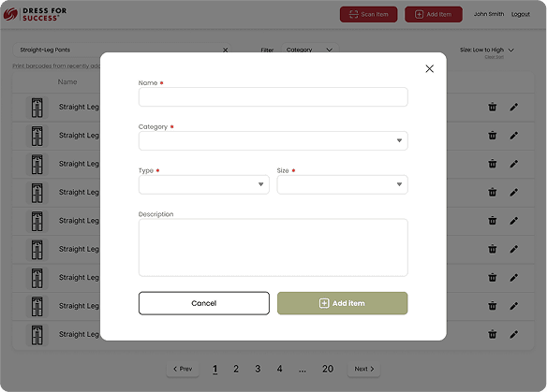The width and height of the screenshot is (547, 392).
Task: Expand the Size dropdown field
Action: 342,184
